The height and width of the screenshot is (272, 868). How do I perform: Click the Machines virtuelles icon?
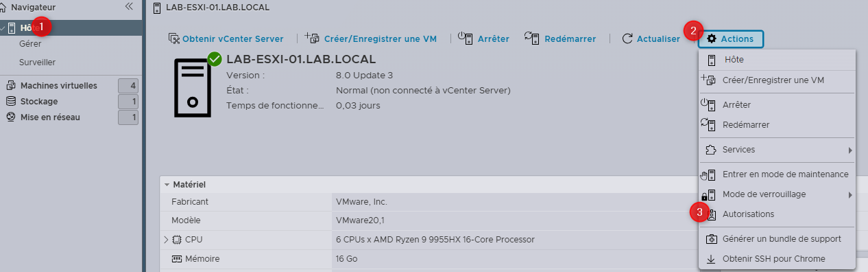tap(11, 86)
